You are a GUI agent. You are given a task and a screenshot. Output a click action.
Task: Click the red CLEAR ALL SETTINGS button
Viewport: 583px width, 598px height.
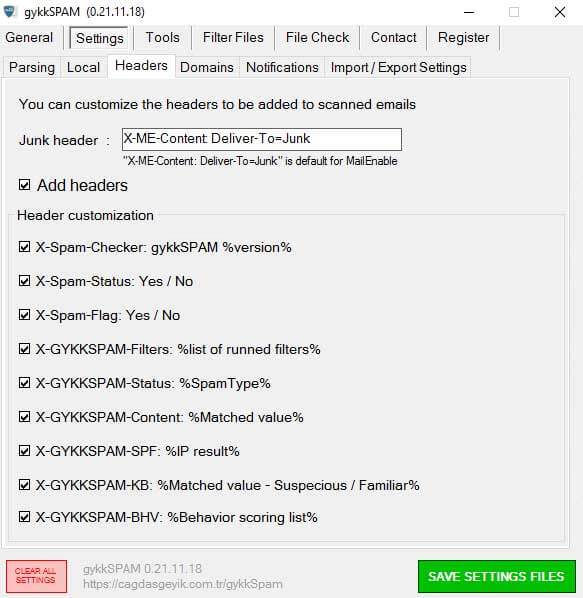point(36,576)
